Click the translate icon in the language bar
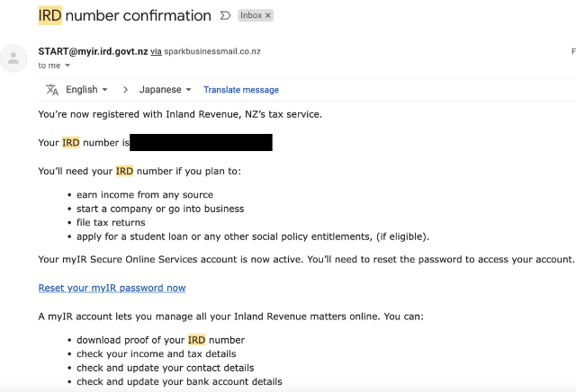The width and height of the screenshot is (576, 392). [x=52, y=90]
